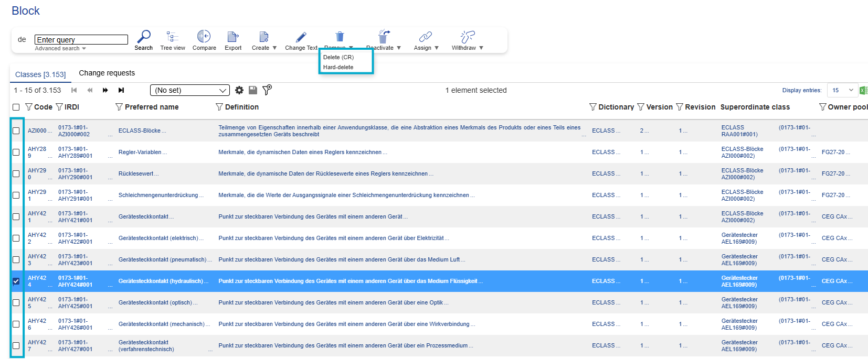Click the Export icon

[233, 37]
